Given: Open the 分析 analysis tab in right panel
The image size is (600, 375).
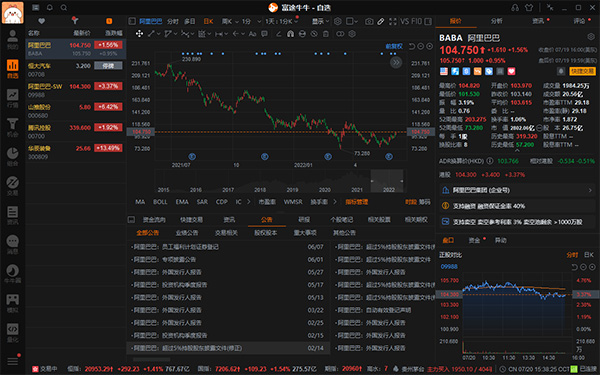Looking at the screenshot, I should 497,21.
